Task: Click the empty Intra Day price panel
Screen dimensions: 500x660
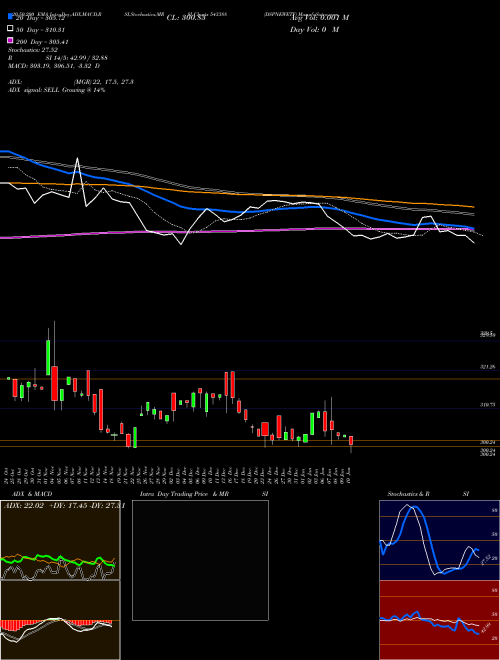Action: [200, 560]
